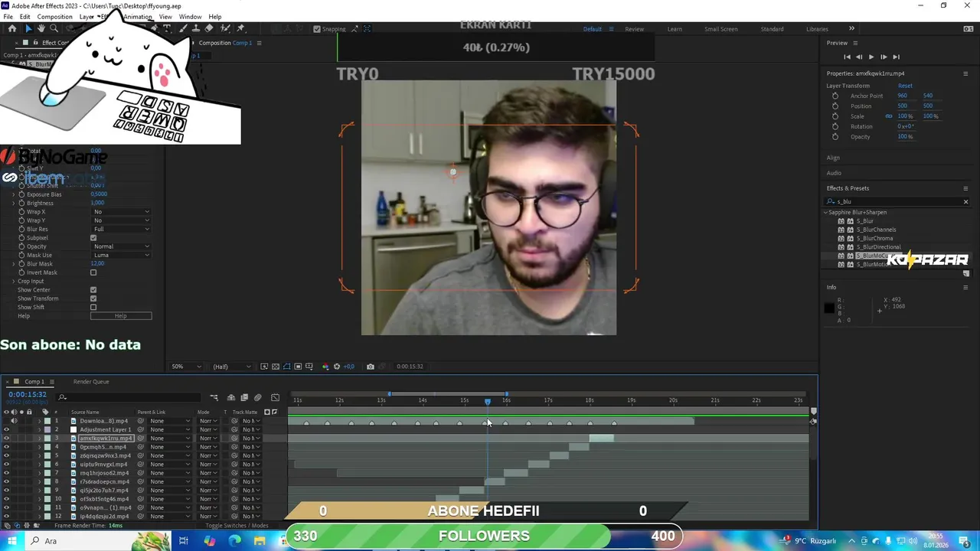Open the Opacity dropdown set to Normal
The image size is (980, 551).
(x=121, y=246)
